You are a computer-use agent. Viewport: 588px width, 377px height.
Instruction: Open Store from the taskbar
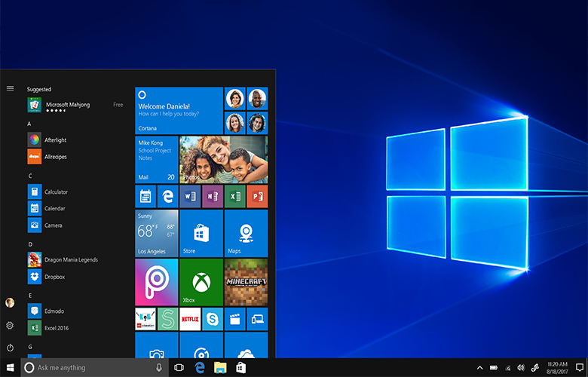point(240,368)
